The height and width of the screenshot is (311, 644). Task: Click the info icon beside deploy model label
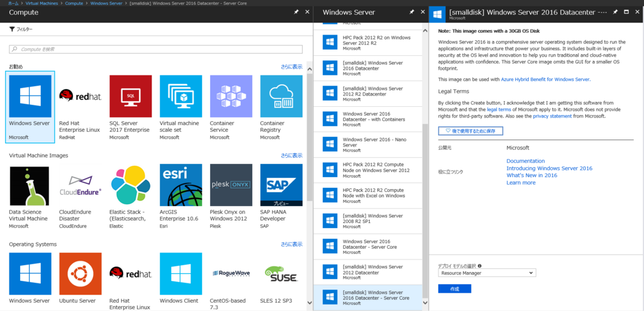click(480, 266)
